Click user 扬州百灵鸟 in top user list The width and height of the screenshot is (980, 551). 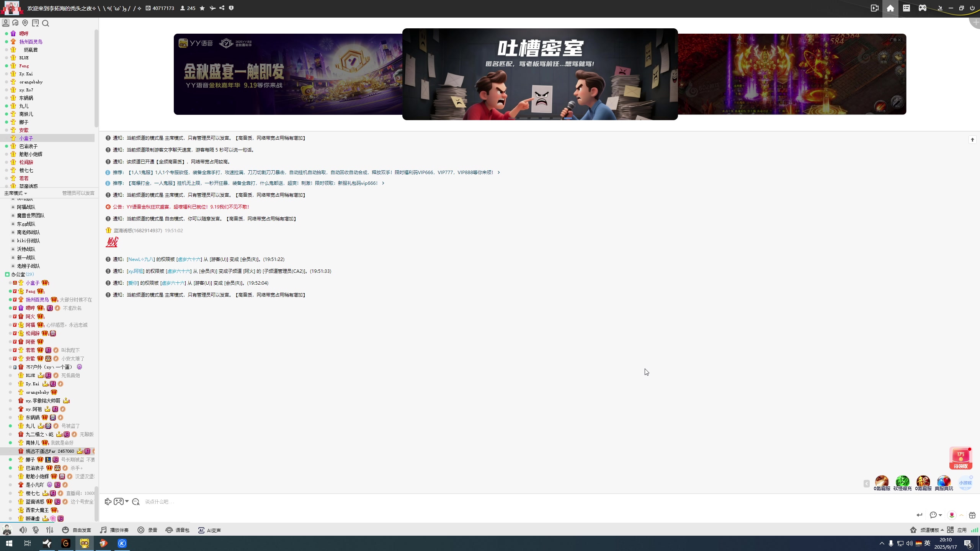pyautogui.click(x=31, y=42)
